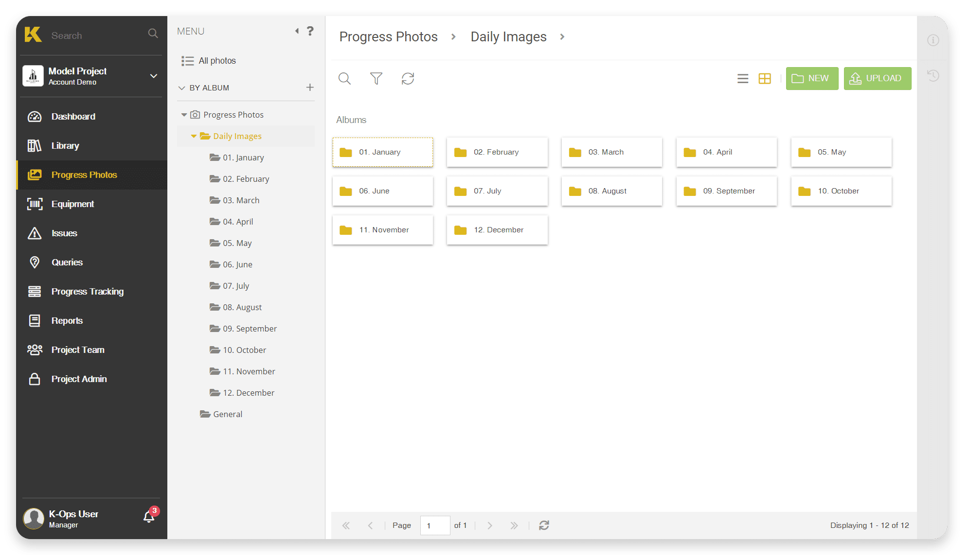Image resolution: width=969 pixels, height=560 pixels.
Task: Click the NEW album button
Action: coord(812,79)
